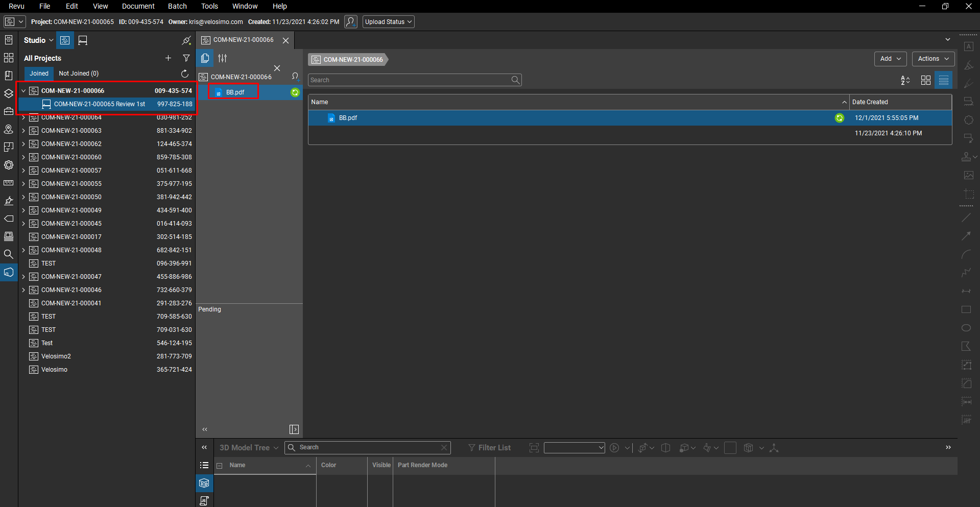Select the Cloud markup tool
The width and height of the screenshot is (980, 507).
click(x=969, y=120)
